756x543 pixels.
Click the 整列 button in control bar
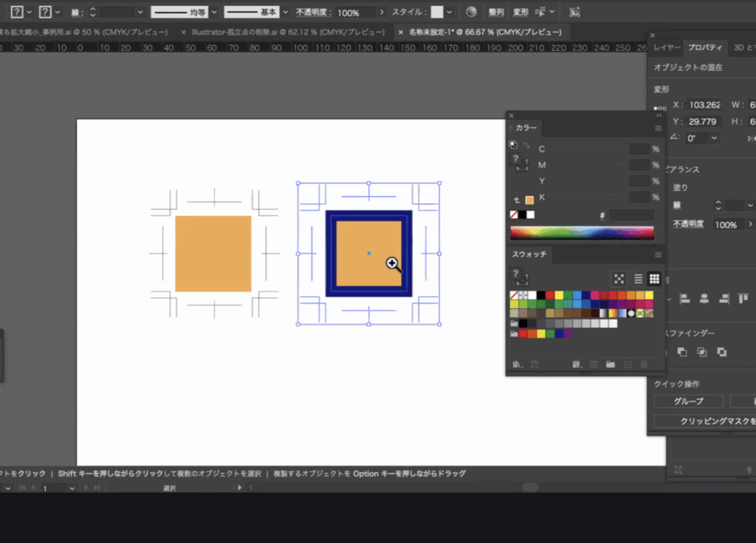[496, 13]
